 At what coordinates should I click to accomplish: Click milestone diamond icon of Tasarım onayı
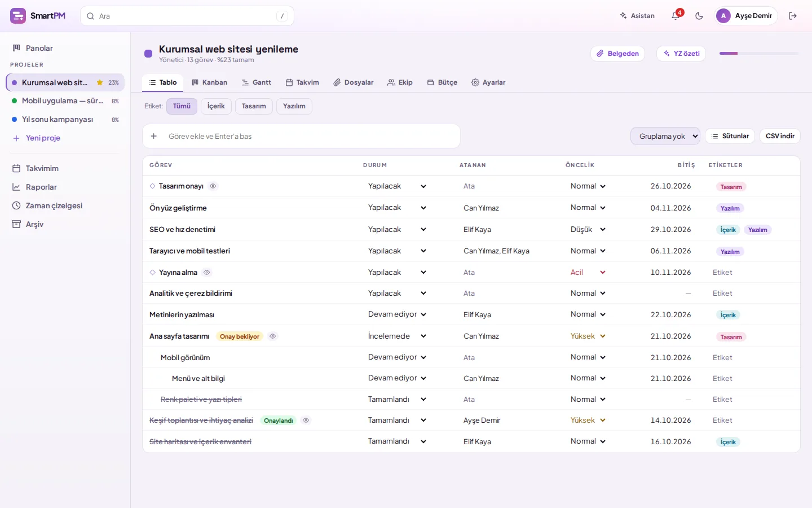coord(152,186)
